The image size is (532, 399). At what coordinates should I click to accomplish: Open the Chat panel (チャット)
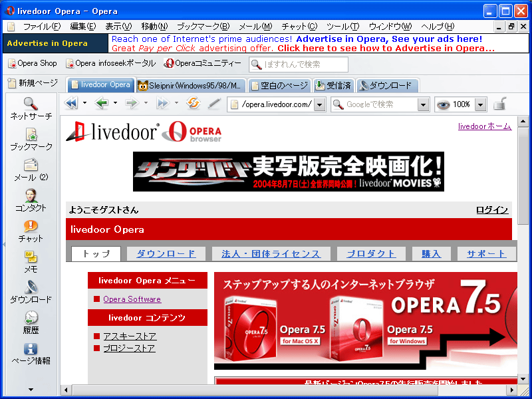(31, 231)
